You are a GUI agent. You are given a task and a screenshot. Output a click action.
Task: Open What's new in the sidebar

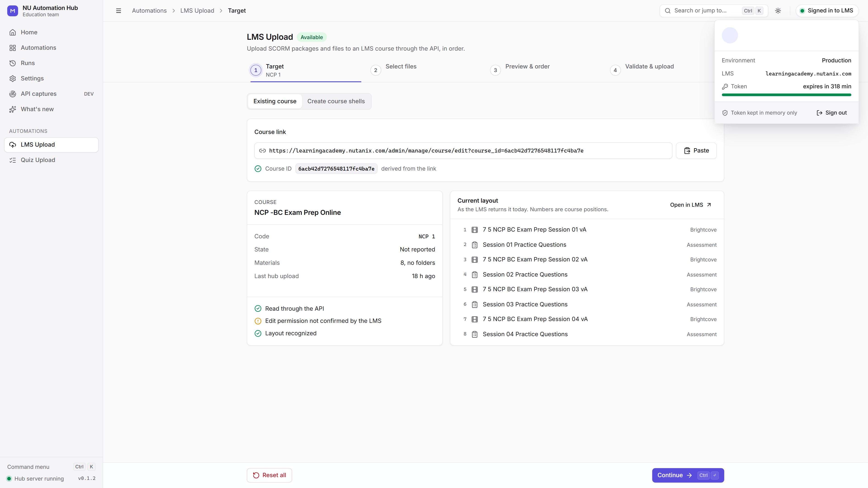51,109
